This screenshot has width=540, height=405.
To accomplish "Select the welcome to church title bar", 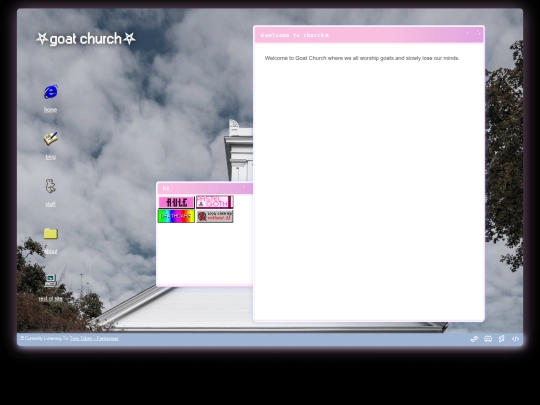I will (369, 35).
